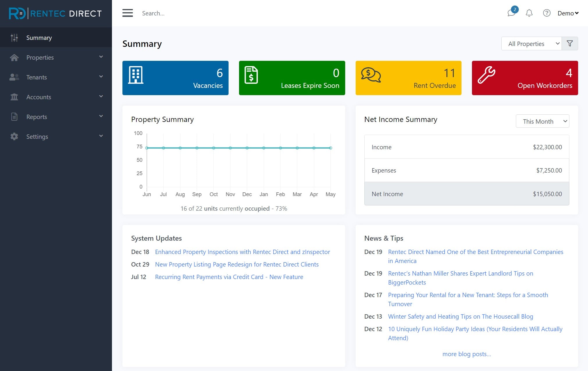The height and width of the screenshot is (371, 588).
Task: Toggle the hamburger sidebar menu
Action: point(127,13)
